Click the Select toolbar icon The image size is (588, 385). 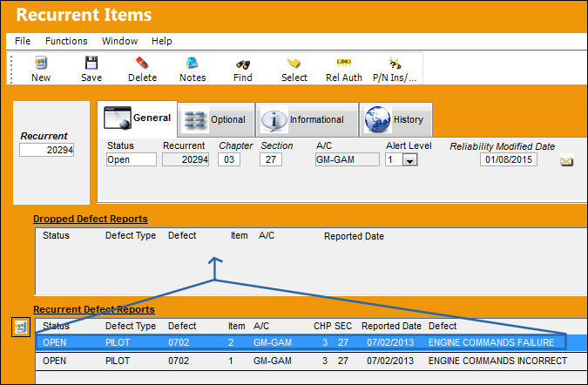pyautogui.click(x=294, y=63)
